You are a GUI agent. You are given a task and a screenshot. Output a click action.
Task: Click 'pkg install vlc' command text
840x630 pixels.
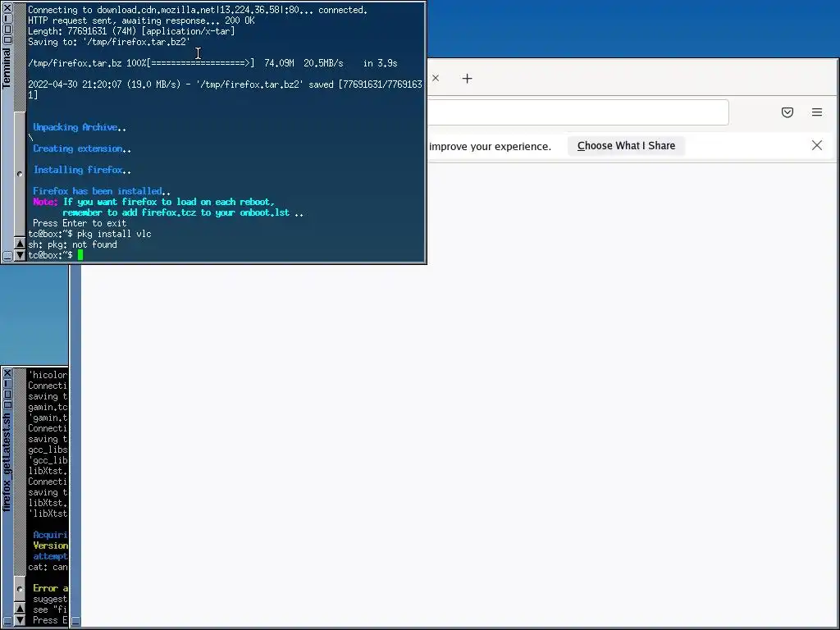114,234
